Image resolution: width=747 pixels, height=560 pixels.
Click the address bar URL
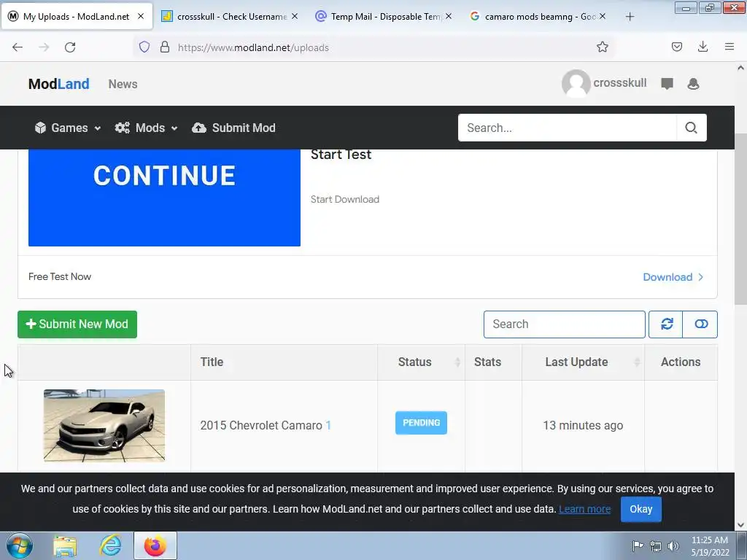pyautogui.click(x=253, y=47)
